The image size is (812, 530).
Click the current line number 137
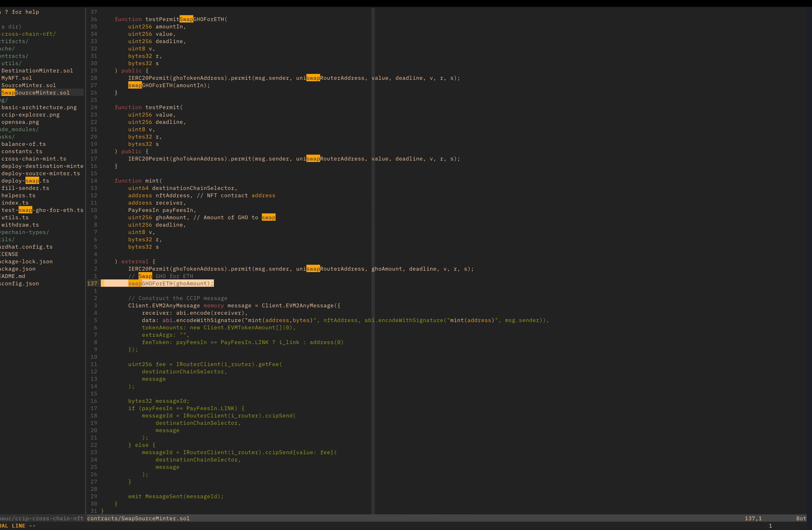point(92,284)
